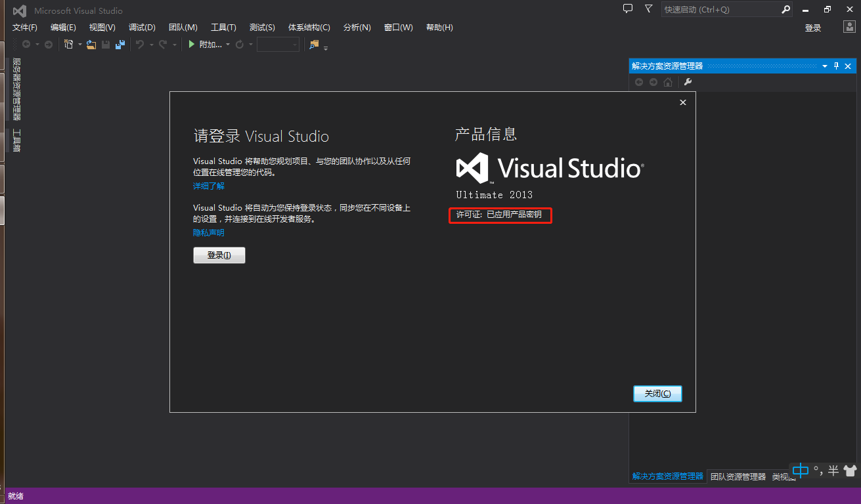The width and height of the screenshot is (861, 504).
Task: Open the 团队(M) menu
Action: tap(183, 27)
